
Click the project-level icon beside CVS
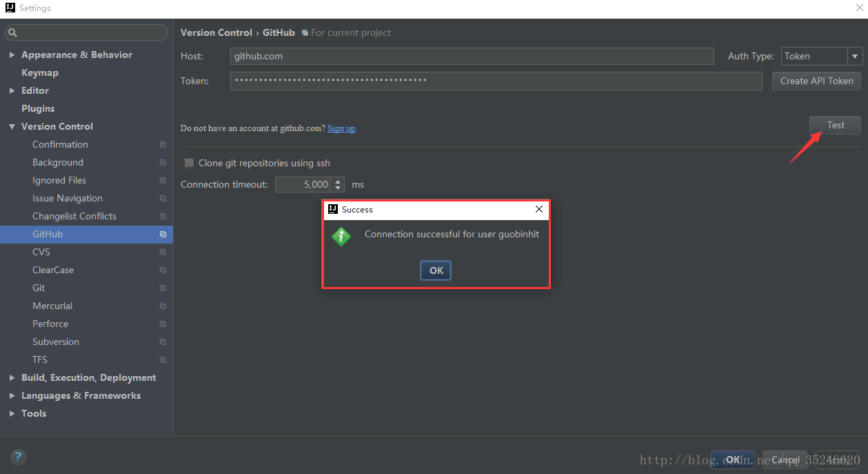click(163, 253)
